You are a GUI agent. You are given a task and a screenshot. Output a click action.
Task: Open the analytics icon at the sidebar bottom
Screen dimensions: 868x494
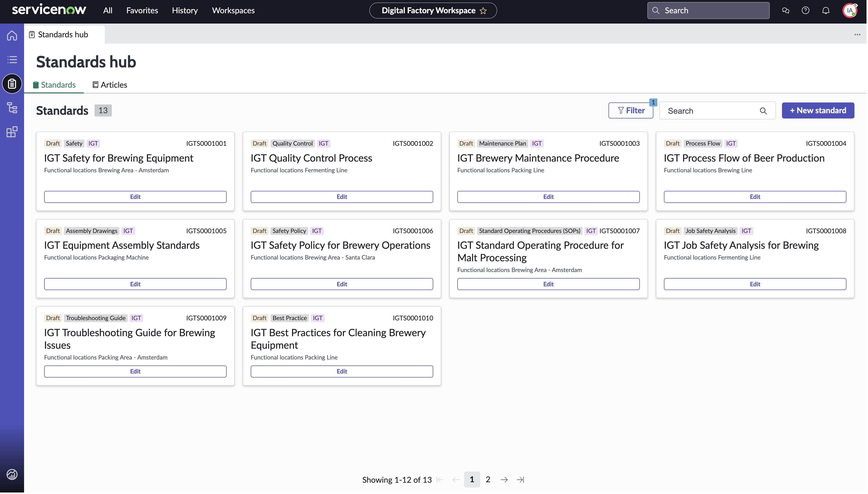pos(12,474)
